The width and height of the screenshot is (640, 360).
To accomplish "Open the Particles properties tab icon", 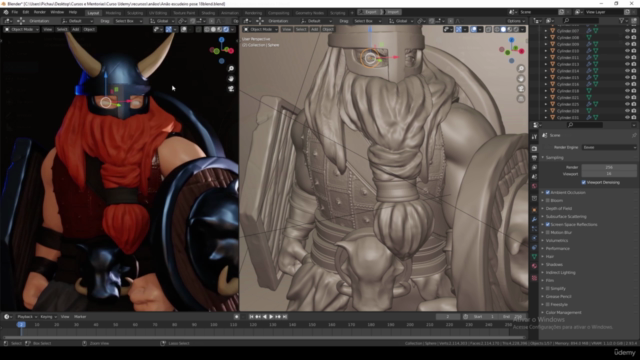I will [534, 229].
